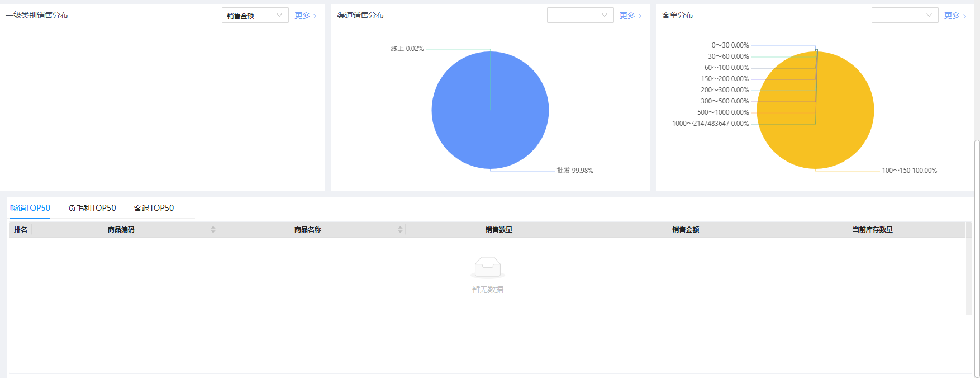The height and width of the screenshot is (378, 980).
Task: Sort table by 商品名称 column sort icon
Action: click(400, 230)
